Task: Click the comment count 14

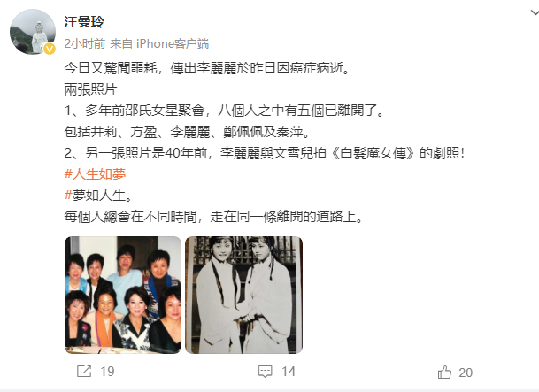Action: click(289, 372)
